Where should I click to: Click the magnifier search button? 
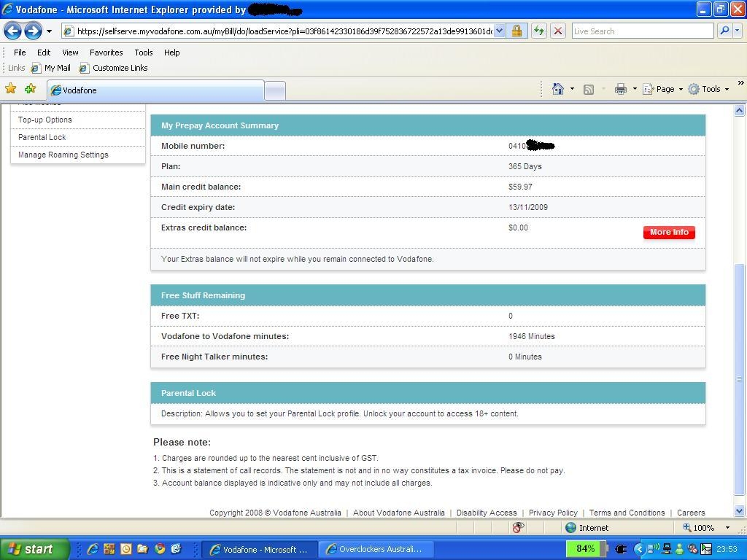click(x=724, y=31)
